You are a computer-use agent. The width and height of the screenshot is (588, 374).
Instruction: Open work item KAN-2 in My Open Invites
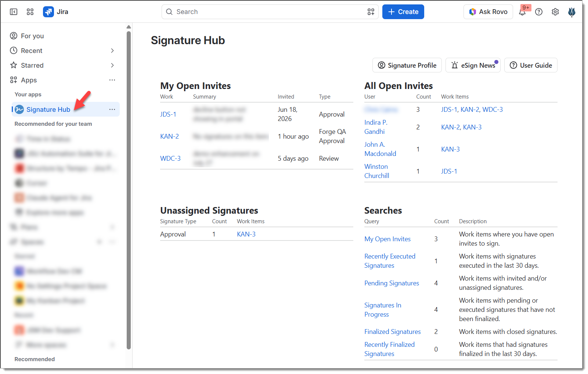(169, 136)
